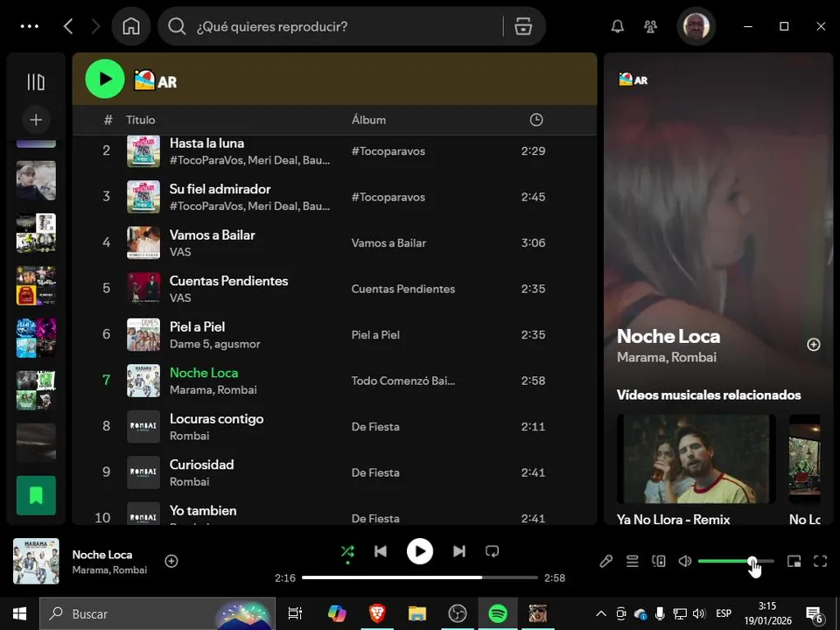Open Brave browser from taskbar
840x630 pixels.
[377, 614]
